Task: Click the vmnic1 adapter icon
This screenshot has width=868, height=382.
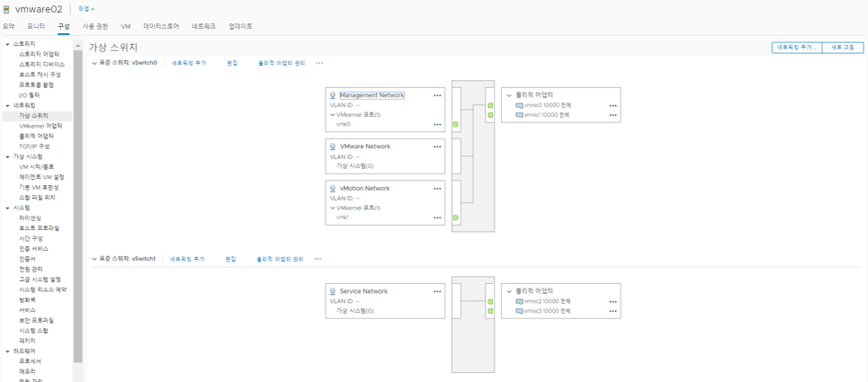Action: click(519, 115)
